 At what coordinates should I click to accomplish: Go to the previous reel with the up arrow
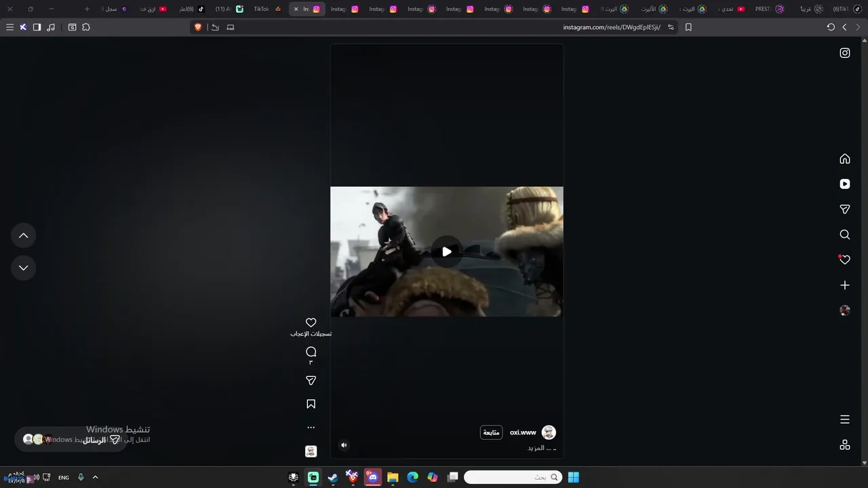tap(23, 235)
